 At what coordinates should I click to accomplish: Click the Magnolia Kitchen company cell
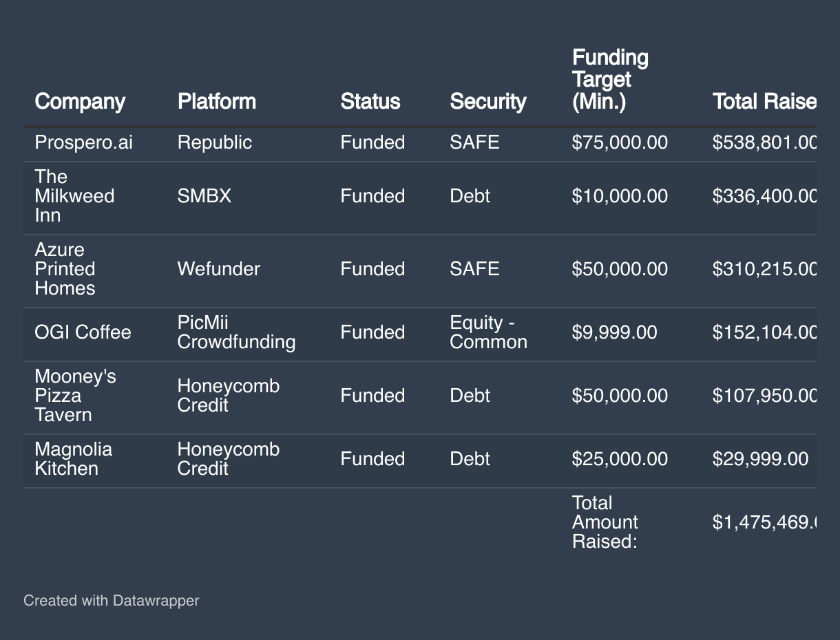73,459
